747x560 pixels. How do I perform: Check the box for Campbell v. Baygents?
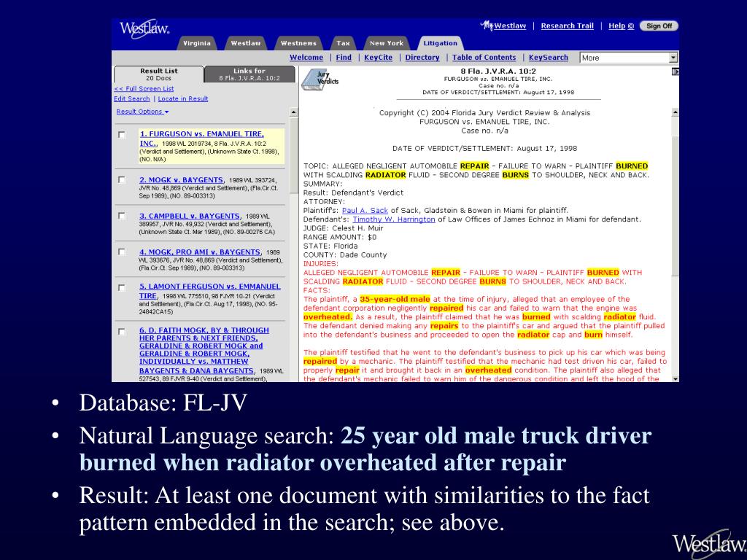pos(122,216)
